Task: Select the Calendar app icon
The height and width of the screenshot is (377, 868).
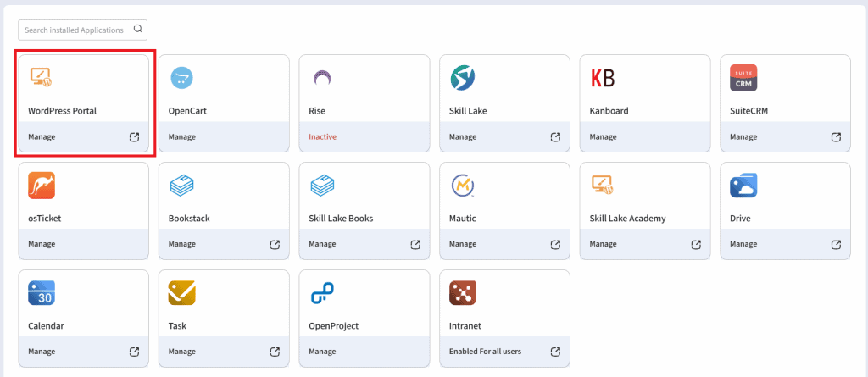Action: [42, 293]
